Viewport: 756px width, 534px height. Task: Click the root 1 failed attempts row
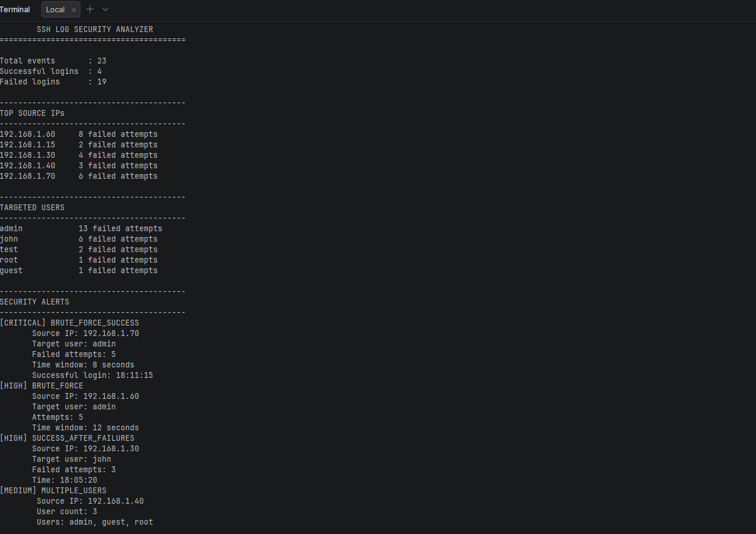(79, 260)
